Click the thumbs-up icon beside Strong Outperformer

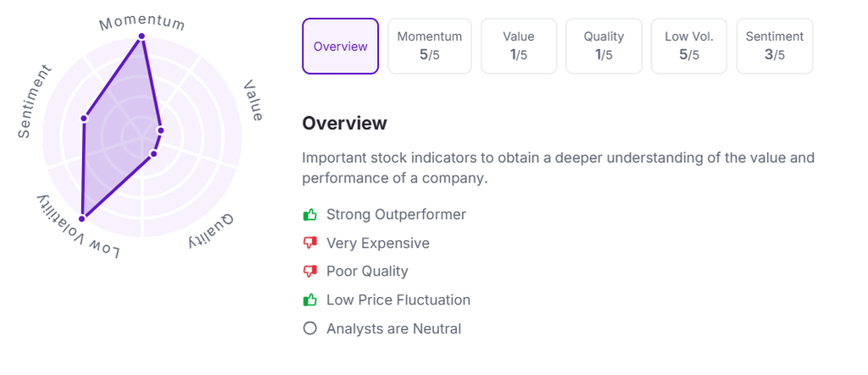[310, 215]
